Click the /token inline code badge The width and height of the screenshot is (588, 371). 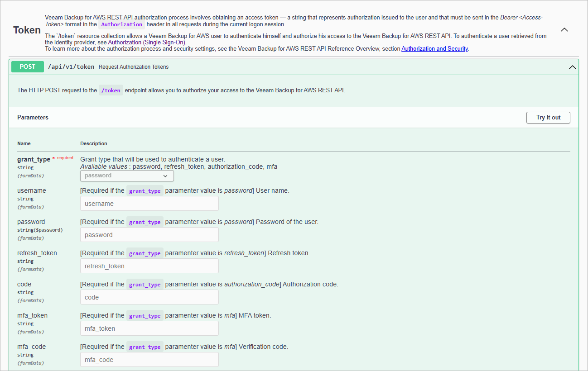(x=111, y=90)
